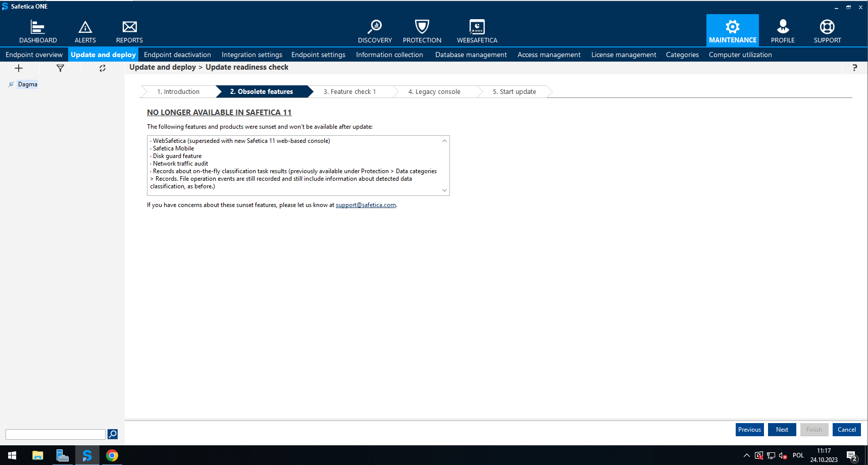Click the plus icon to add group
The height and width of the screenshot is (465, 868).
[19, 68]
